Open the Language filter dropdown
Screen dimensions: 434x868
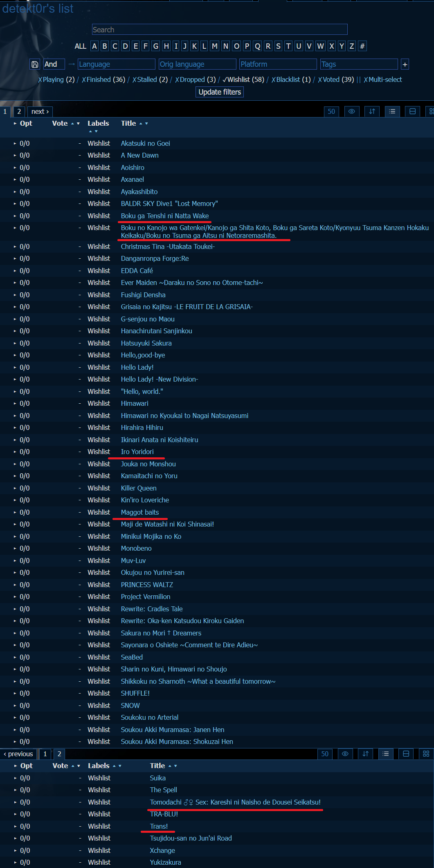(117, 64)
